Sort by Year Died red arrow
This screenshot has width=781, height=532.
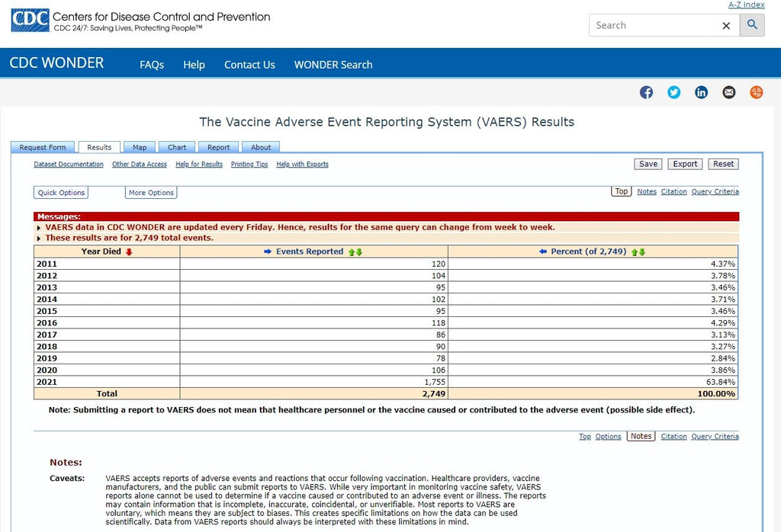point(129,252)
